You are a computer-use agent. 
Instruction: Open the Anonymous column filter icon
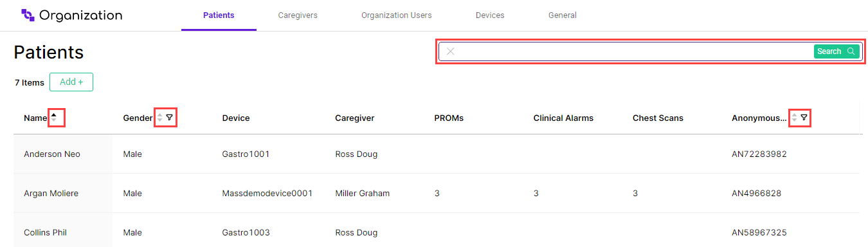pyautogui.click(x=804, y=118)
